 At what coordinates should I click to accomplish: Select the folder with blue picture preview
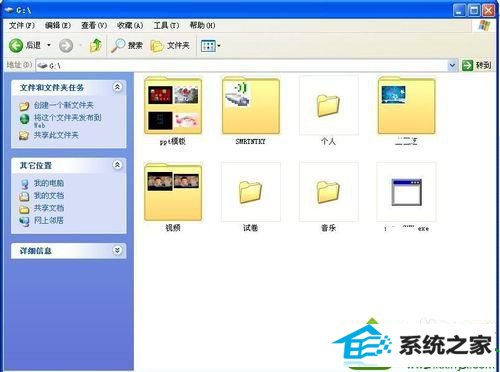(406, 105)
